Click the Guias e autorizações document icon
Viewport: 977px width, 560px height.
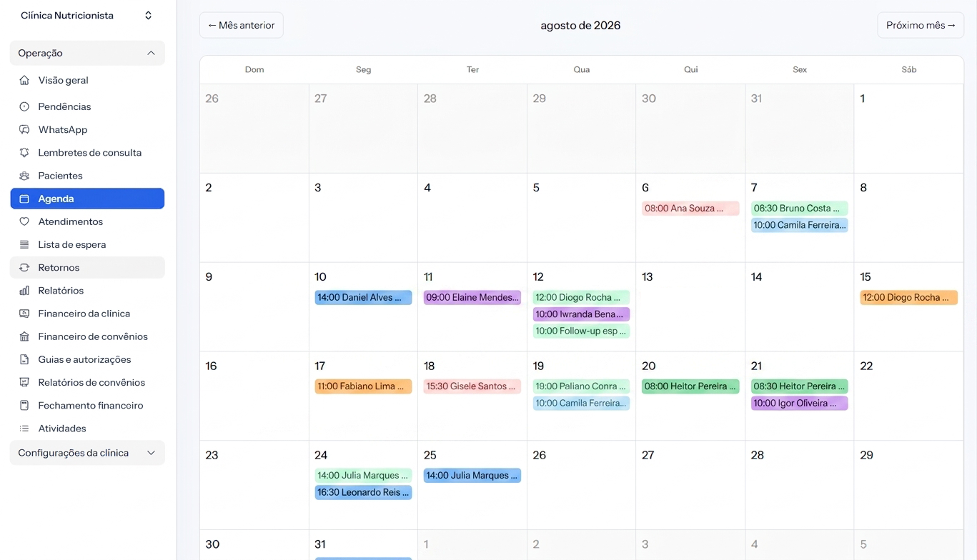[24, 359]
